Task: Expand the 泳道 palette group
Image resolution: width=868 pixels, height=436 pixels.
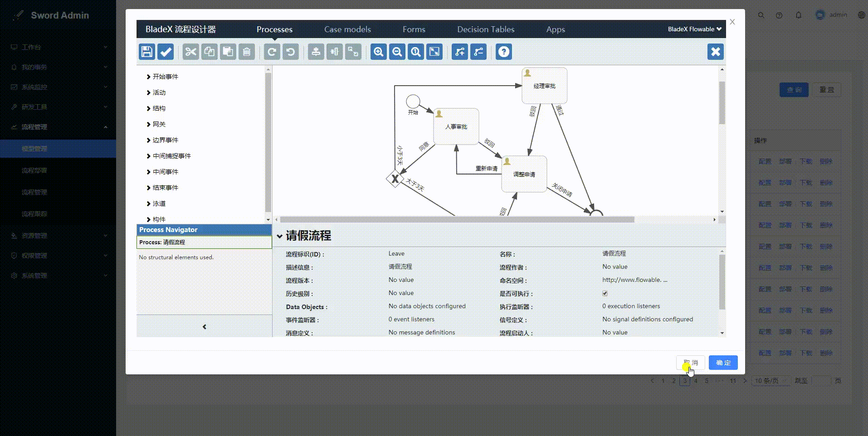Action: point(156,203)
